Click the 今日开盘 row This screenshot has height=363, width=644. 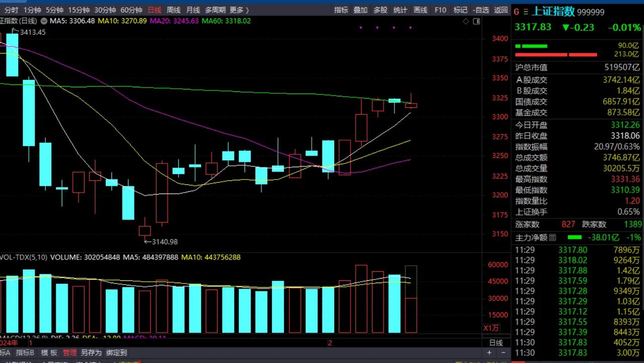point(578,125)
